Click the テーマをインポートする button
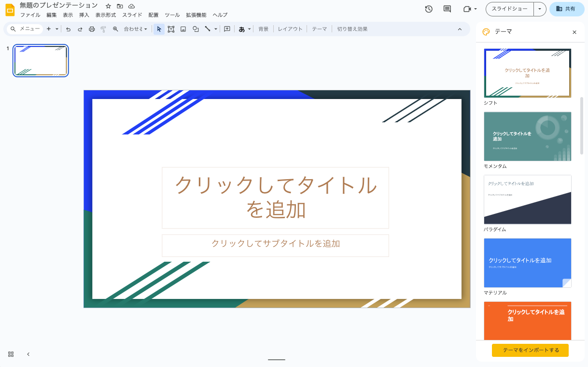Screen dimensions: 588x367 pos(530,350)
